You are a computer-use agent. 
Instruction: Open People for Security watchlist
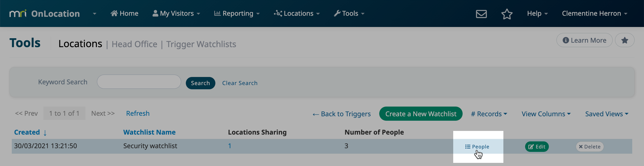[477, 147]
